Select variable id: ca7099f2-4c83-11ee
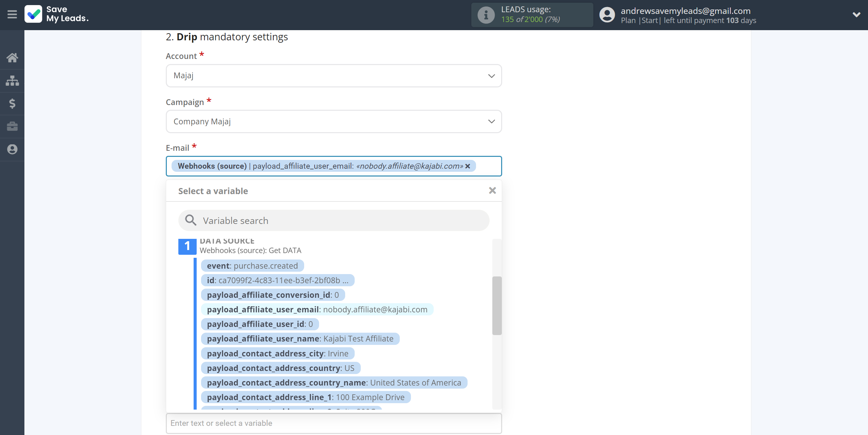This screenshot has height=435, width=868. coord(277,280)
